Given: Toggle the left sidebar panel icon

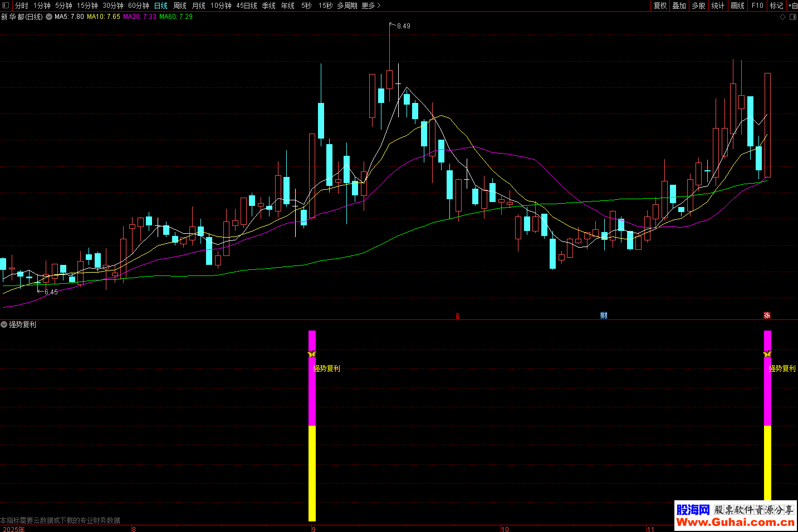Looking at the screenshot, I should coord(6,6).
